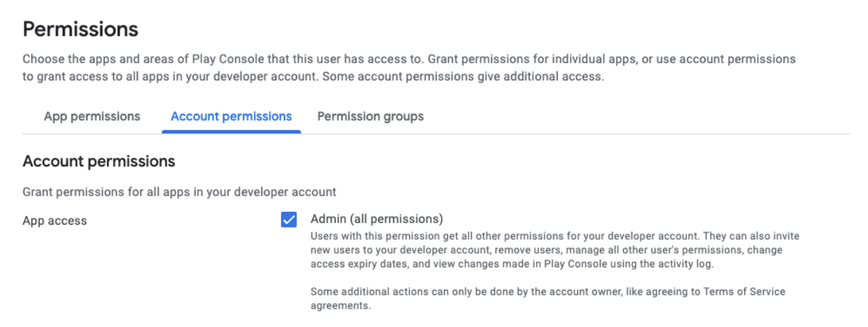
Task: Click "Grant permissions for all apps" subtitle
Action: tap(179, 192)
